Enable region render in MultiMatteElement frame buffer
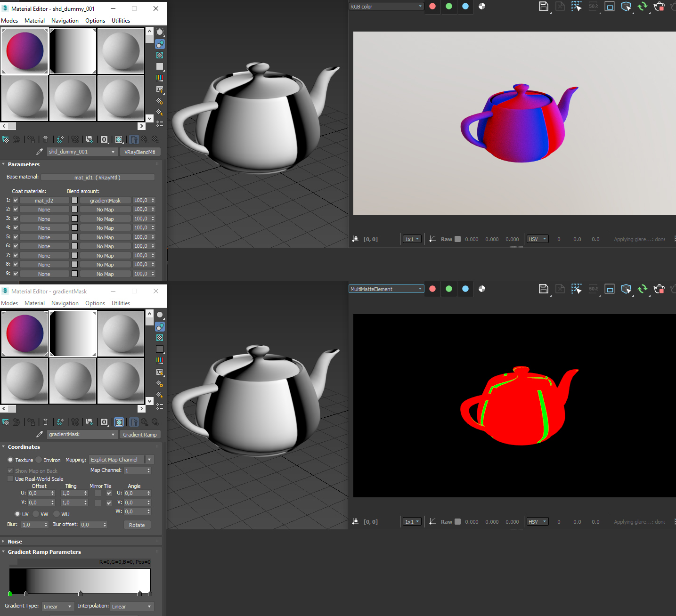 pos(610,289)
